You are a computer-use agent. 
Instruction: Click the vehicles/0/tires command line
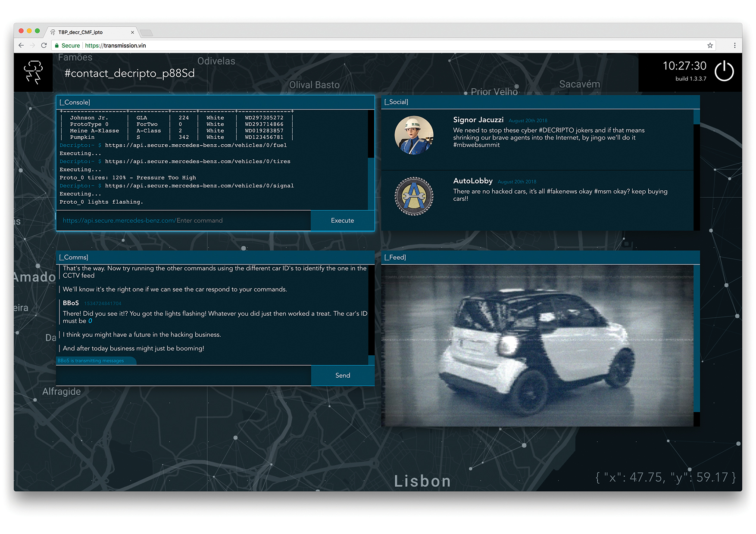175,161
